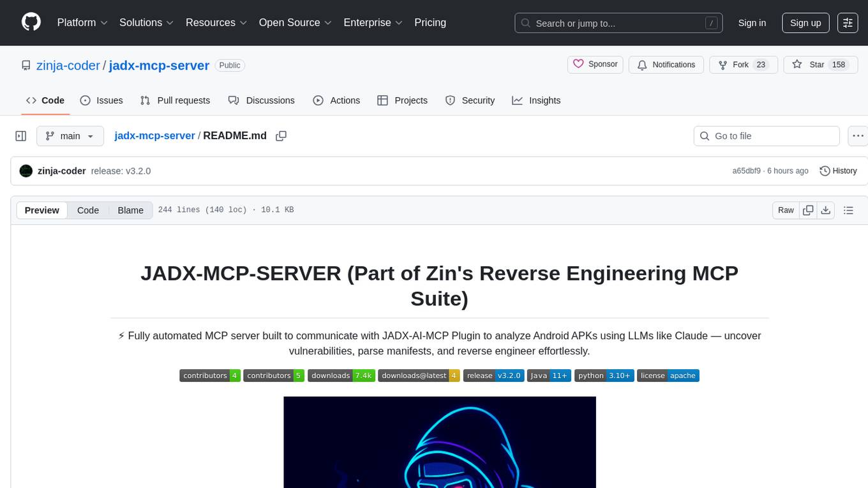The width and height of the screenshot is (868, 488).
Task: Click the Sign in link
Action: point(752,23)
